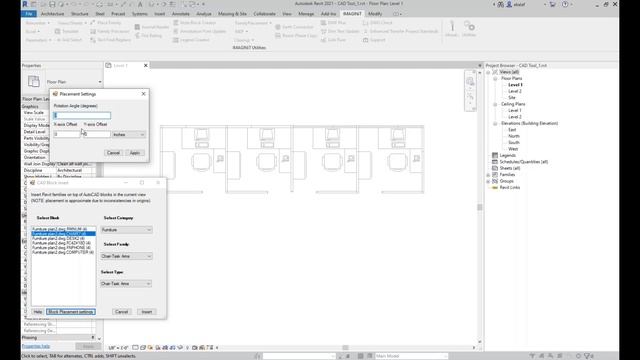
Task: Open the Legend Creator tool
Action: click(191, 40)
